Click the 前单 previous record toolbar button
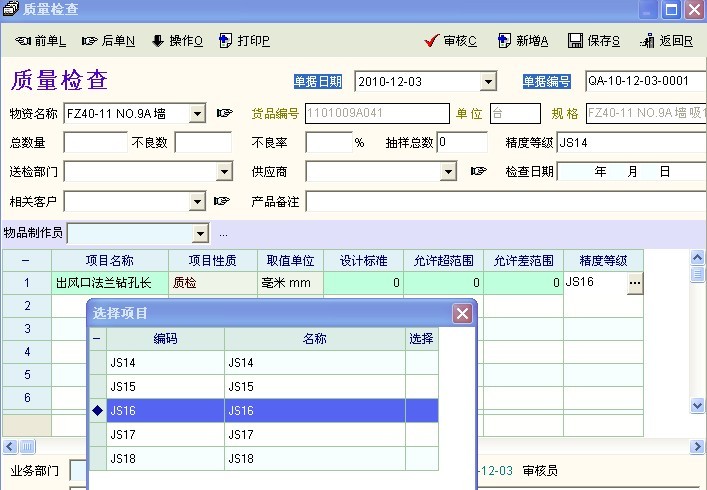The height and width of the screenshot is (490, 707). 41,41
